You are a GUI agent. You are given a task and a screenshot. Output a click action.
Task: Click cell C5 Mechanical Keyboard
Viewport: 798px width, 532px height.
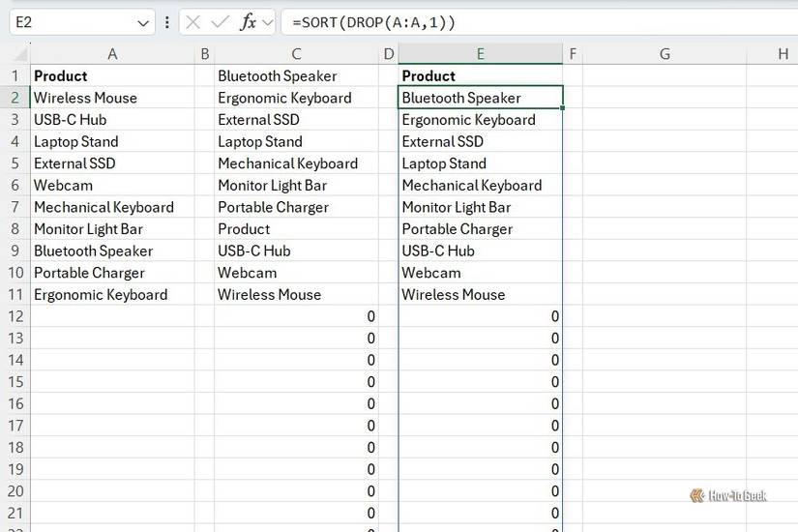click(296, 163)
